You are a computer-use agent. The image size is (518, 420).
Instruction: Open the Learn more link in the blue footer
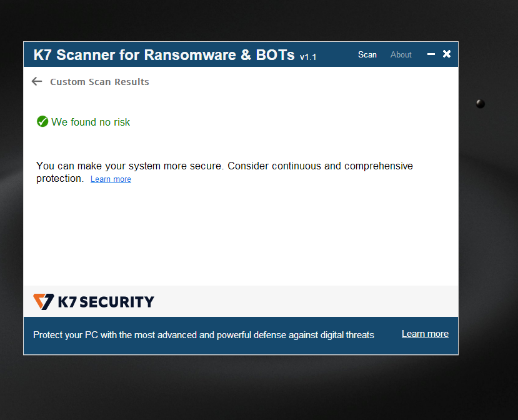(x=425, y=334)
